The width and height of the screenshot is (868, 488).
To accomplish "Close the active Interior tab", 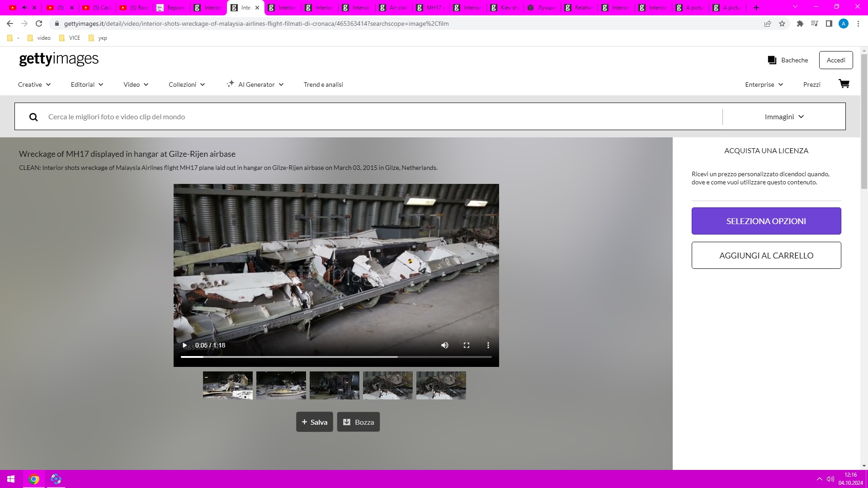I will pos(257,8).
